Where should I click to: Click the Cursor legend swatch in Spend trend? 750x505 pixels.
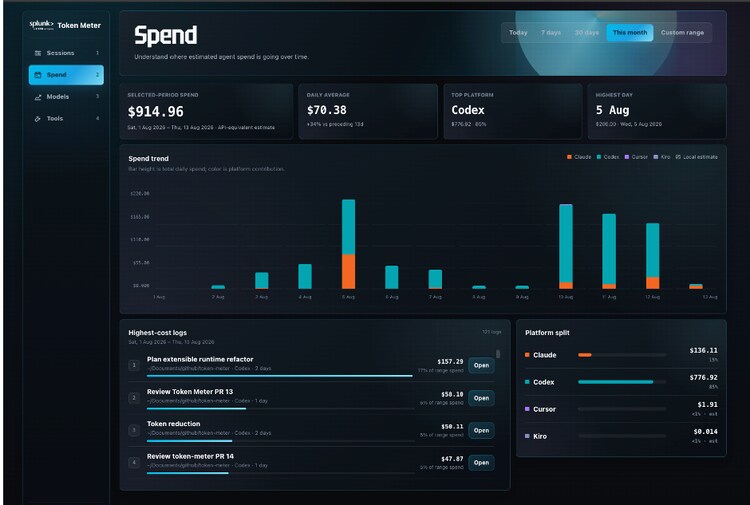tap(627, 157)
